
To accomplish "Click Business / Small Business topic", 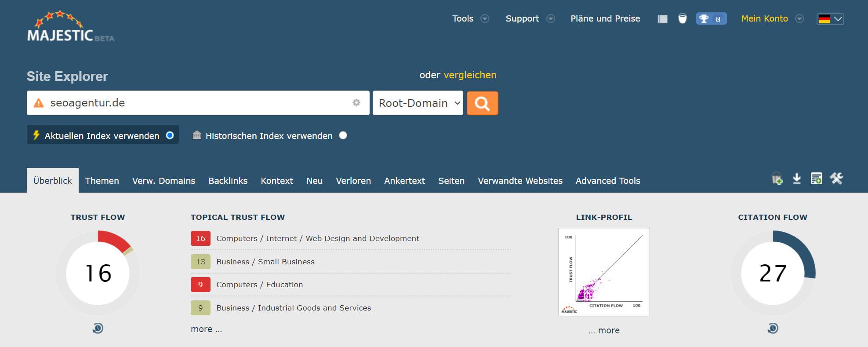I will point(265,262).
